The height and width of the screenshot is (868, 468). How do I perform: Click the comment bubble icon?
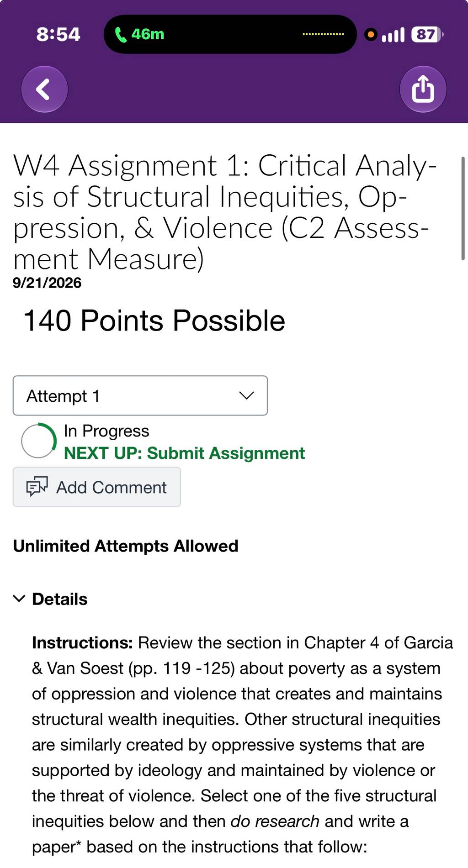(x=37, y=487)
